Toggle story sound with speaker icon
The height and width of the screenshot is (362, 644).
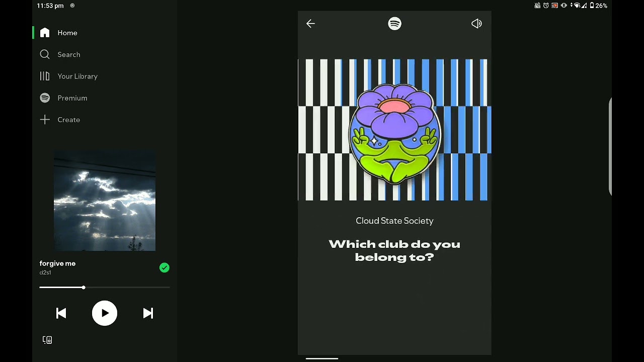[x=476, y=24]
